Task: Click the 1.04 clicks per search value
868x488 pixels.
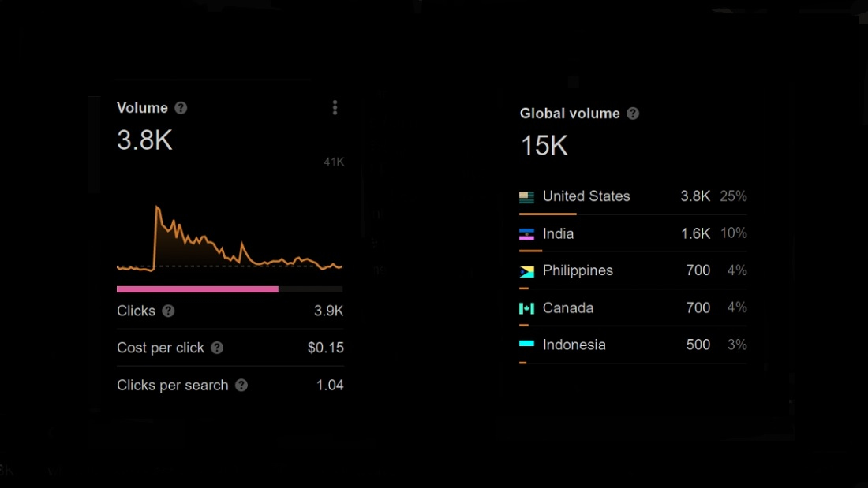Action: coord(330,385)
